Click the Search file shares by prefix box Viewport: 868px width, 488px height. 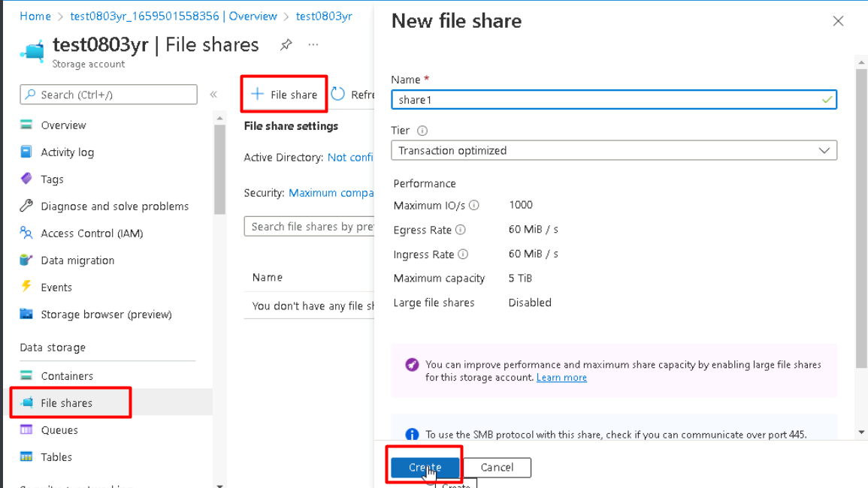pyautogui.click(x=310, y=227)
